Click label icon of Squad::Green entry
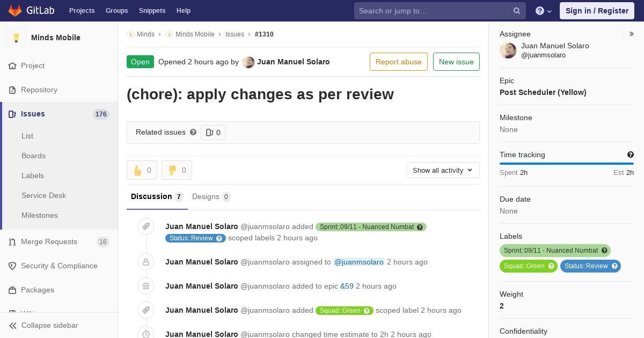This screenshot has width=644, height=338. pos(146,310)
